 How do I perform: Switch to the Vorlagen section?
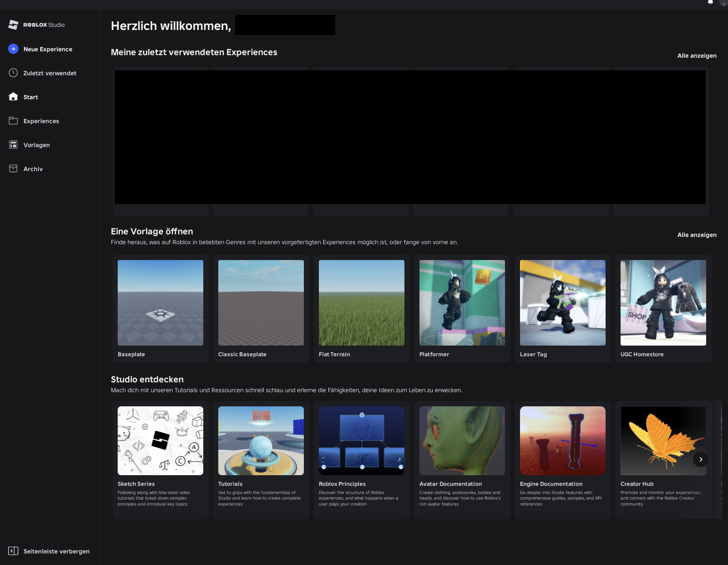(x=37, y=145)
